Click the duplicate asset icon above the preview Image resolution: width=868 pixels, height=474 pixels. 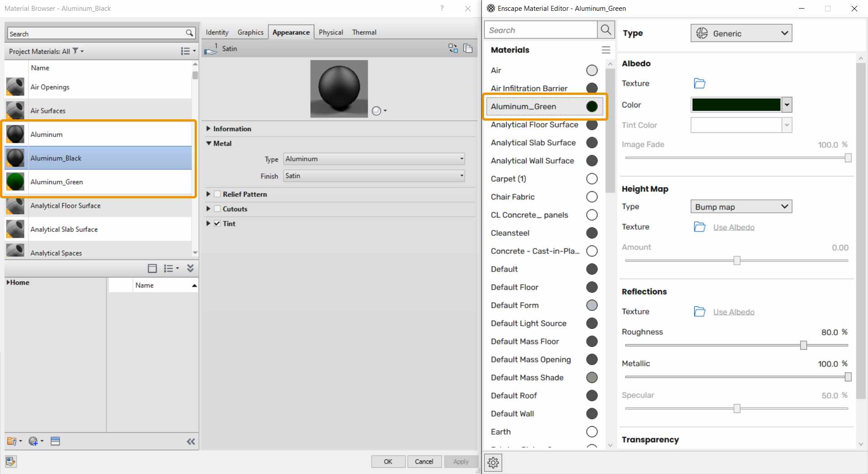(x=468, y=48)
